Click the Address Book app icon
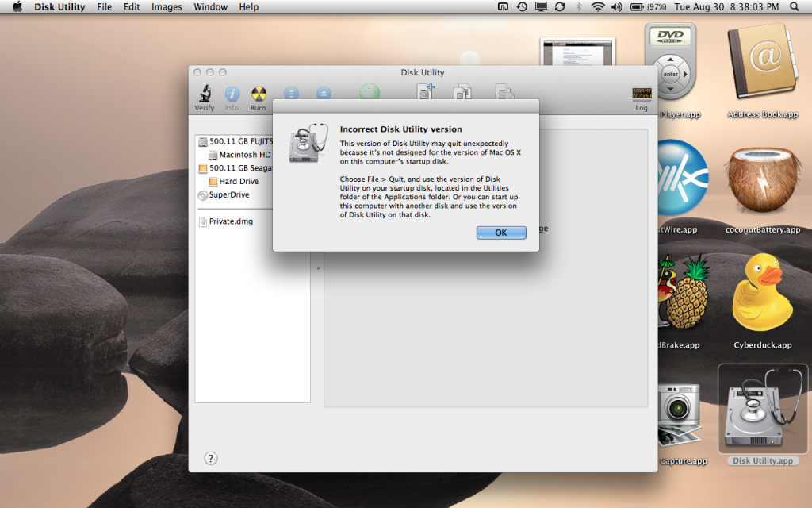The image size is (812, 508). 762,61
